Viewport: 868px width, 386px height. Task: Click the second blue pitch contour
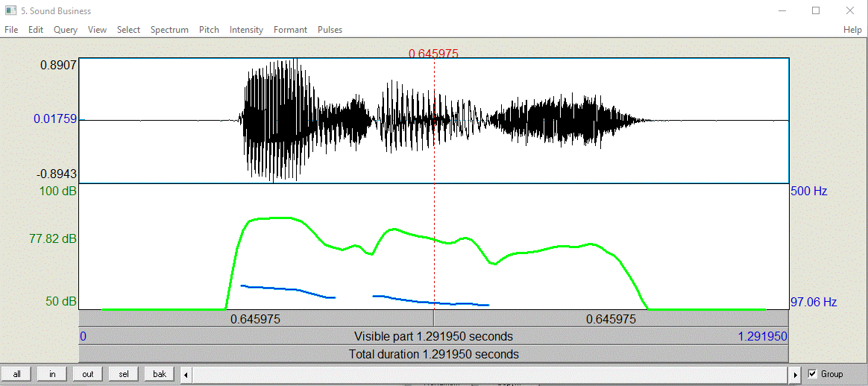tap(431, 301)
